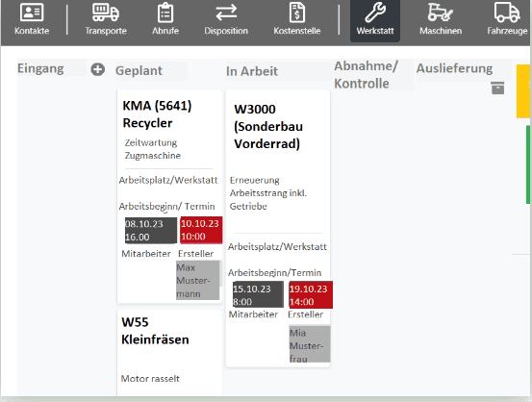Select the Werkstatt wrench tab

pyautogui.click(x=375, y=20)
